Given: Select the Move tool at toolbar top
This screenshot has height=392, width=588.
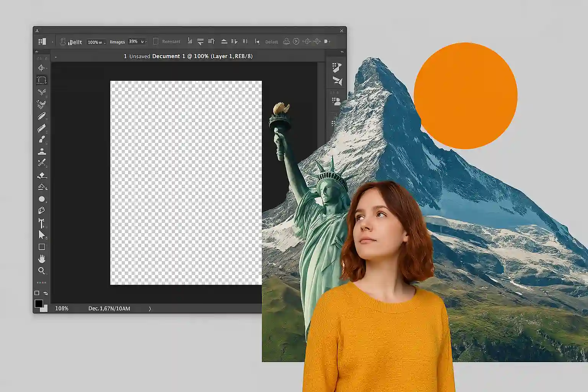Looking at the screenshot, I should pos(41,68).
